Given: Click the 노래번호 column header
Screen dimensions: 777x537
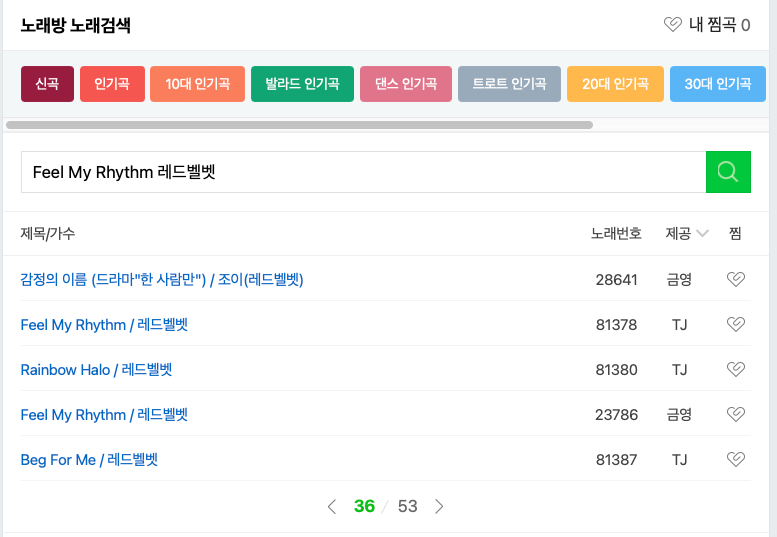Looking at the screenshot, I should click(616, 233).
